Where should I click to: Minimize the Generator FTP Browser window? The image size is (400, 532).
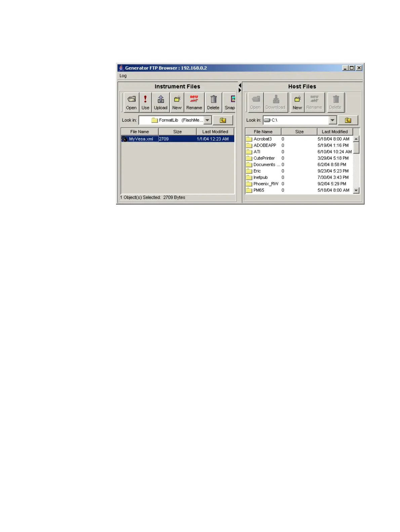(x=345, y=68)
